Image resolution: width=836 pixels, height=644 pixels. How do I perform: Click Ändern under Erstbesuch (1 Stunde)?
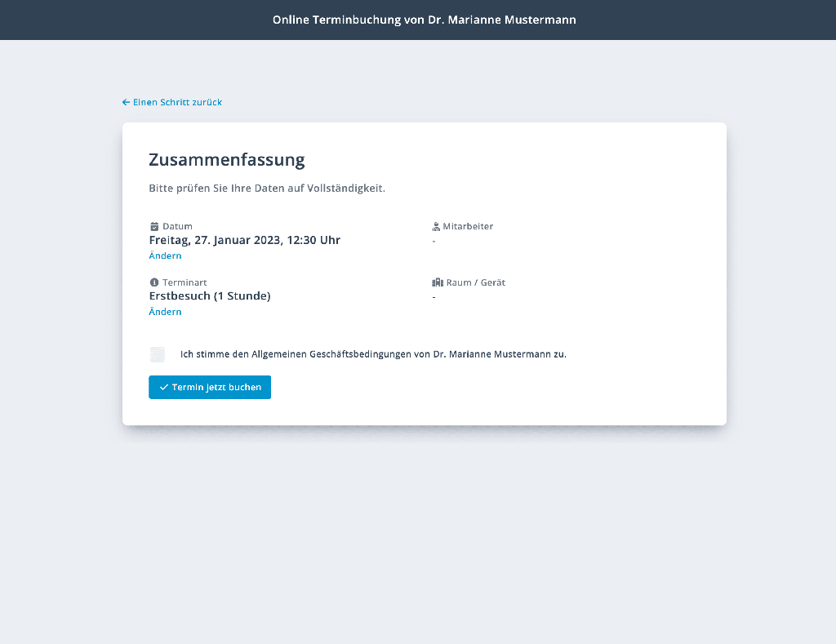(x=165, y=312)
